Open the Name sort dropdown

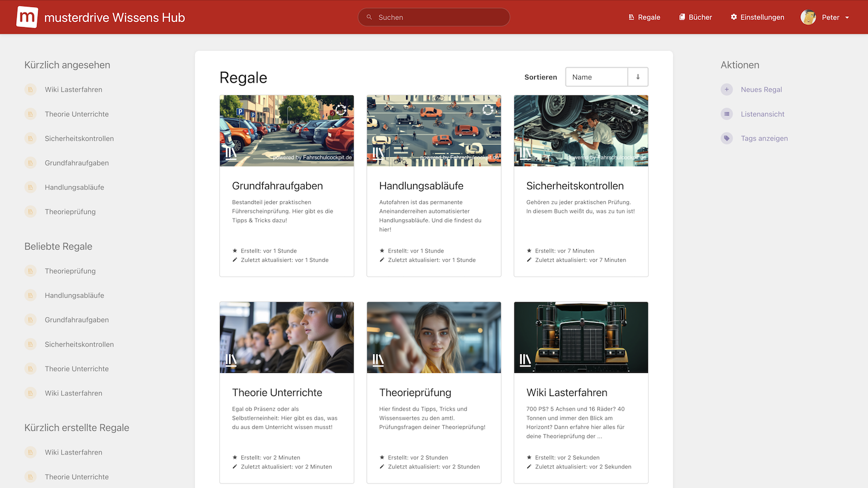point(596,77)
